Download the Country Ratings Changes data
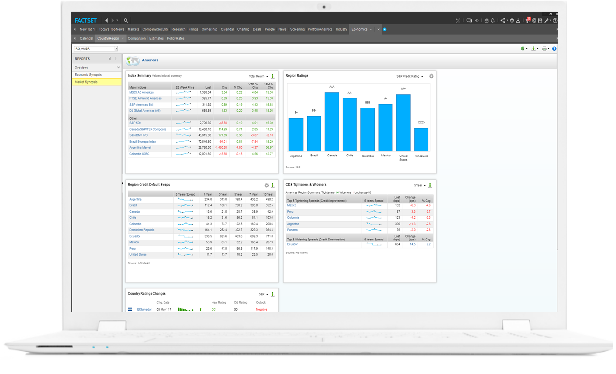This screenshot has width=616, height=374. [273, 294]
